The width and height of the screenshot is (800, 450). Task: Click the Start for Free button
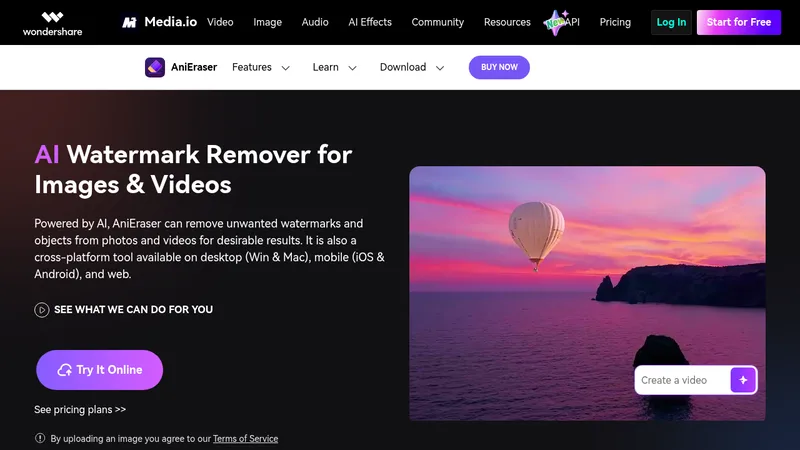(739, 22)
